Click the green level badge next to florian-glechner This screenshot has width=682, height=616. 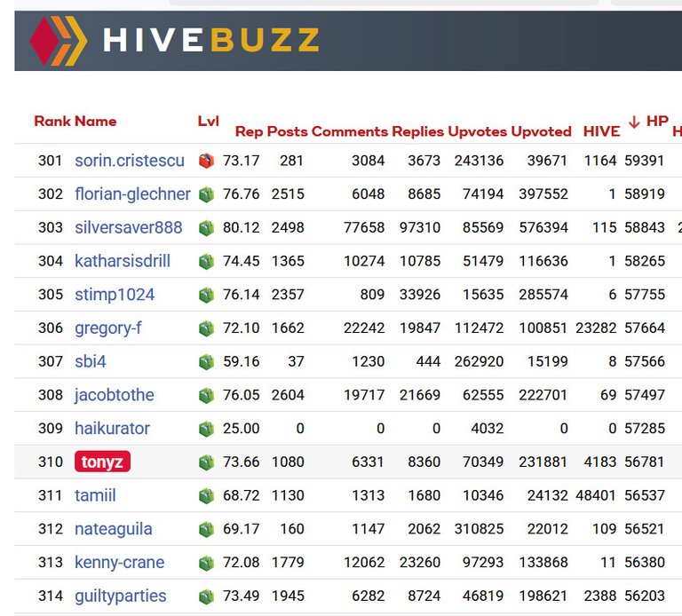coord(206,194)
